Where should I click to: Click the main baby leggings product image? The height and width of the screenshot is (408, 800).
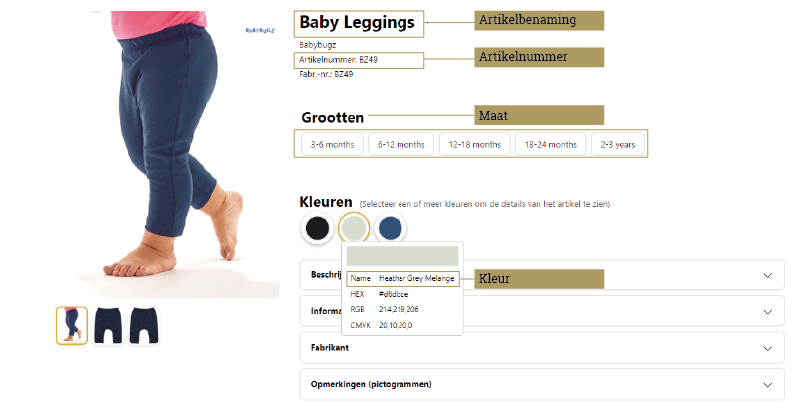point(168,153)
